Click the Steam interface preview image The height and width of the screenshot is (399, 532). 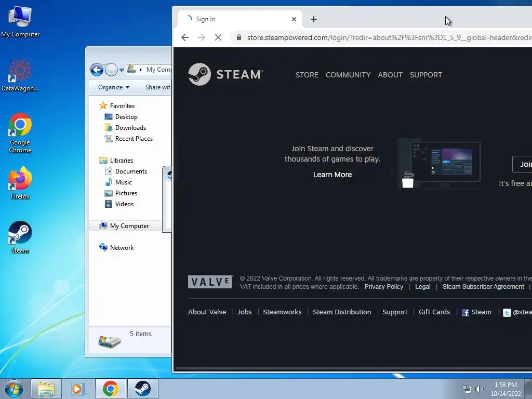pos(440,165)
